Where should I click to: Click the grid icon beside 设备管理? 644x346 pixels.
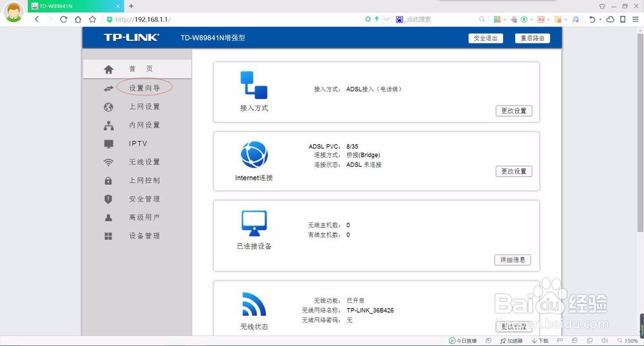point(108,236)
